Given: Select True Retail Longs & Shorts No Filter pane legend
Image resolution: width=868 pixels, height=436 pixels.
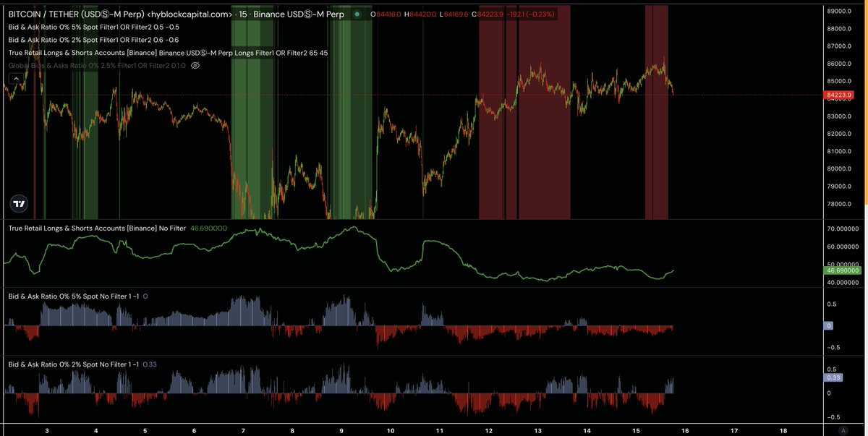Looking at the screenshot, I should pyautogui.click(x=98, y=228).
